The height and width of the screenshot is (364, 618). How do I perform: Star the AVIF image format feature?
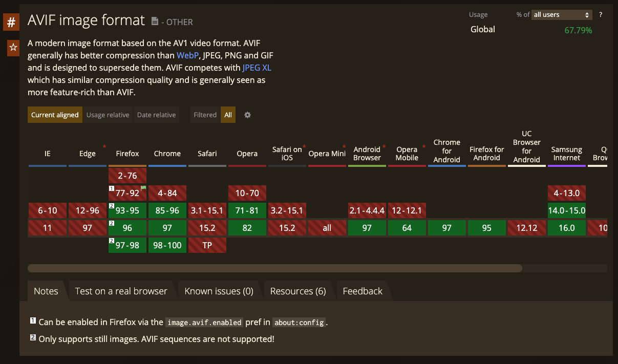[x=13, y=48]
